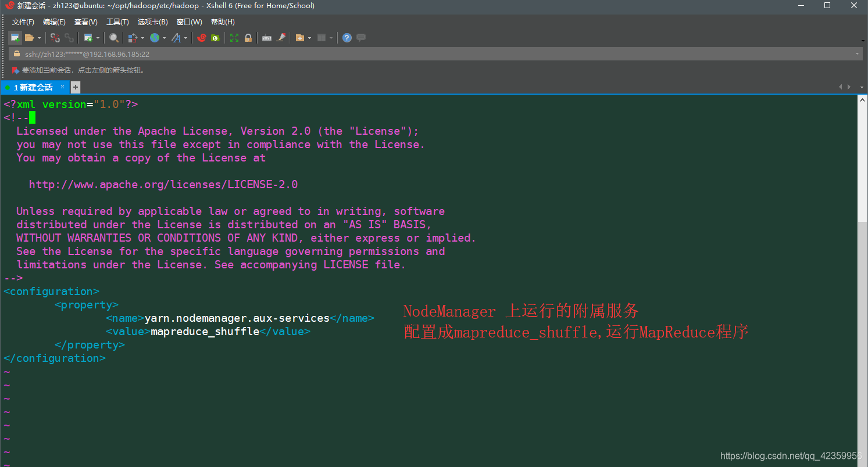Click 'limitations under the License' line
The width and height of the screenshot is (868, 467).
(x=211, y=265)
